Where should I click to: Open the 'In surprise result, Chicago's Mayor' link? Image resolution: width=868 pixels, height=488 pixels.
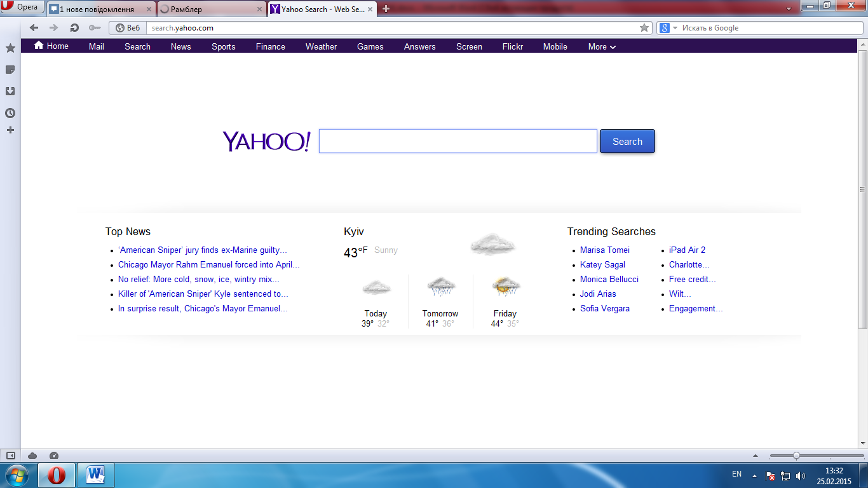point(203,308)
